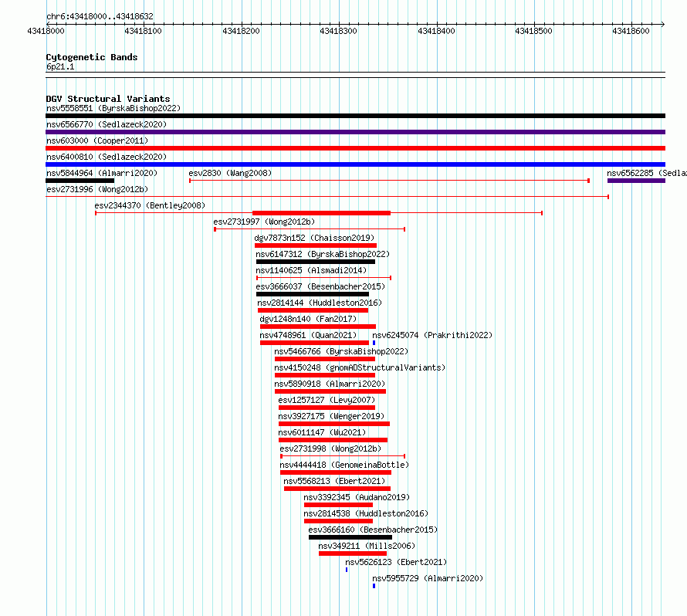Click nsv5626123 (Ebert2021) label

[x=396, y=562]
